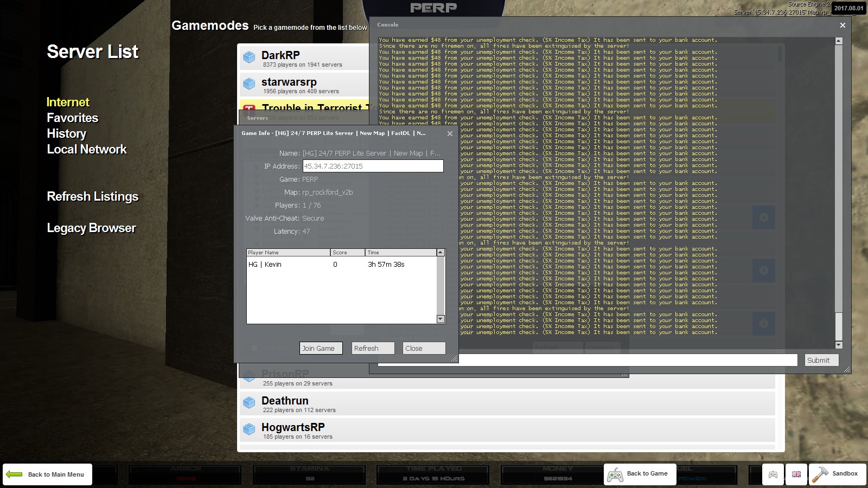Click the Back to Main Menu button
The width and height of the screenshot is (868, 488).
(x=47, y=474)
